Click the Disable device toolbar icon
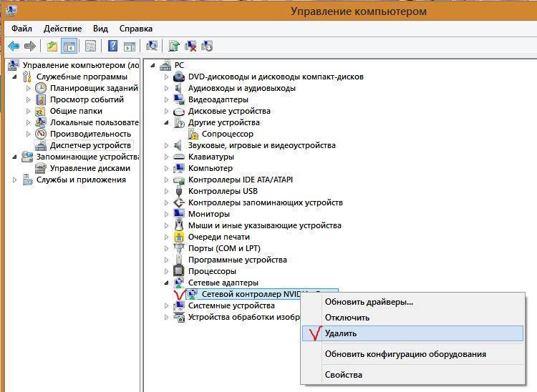 tap(207, 46)
